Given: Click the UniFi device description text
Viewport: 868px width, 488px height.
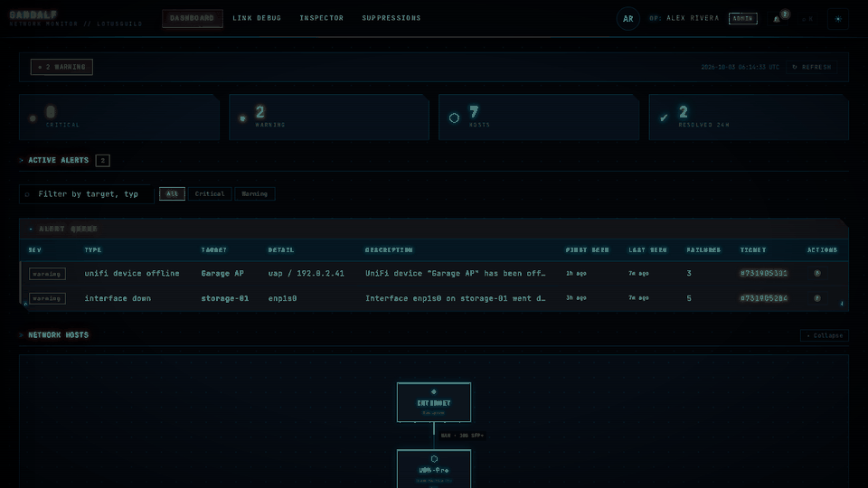Looking at the screenshot, I should 455,273.
